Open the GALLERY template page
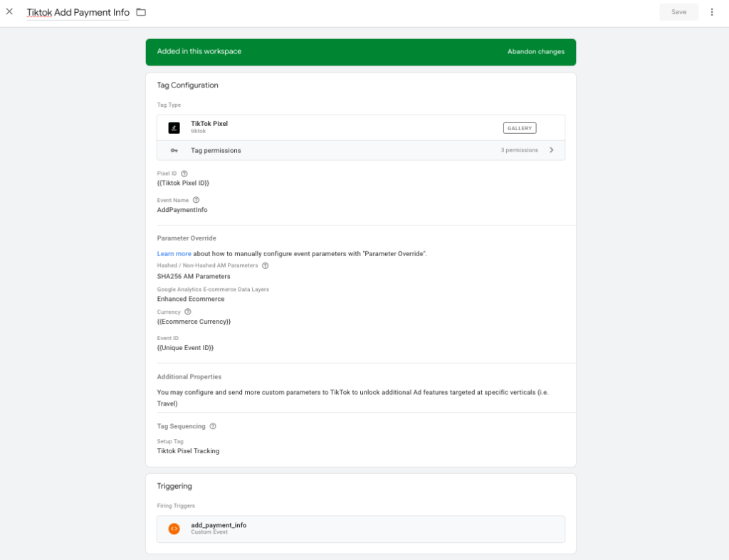The height and width of the screenshot is (560, 729). coord(519,127)
